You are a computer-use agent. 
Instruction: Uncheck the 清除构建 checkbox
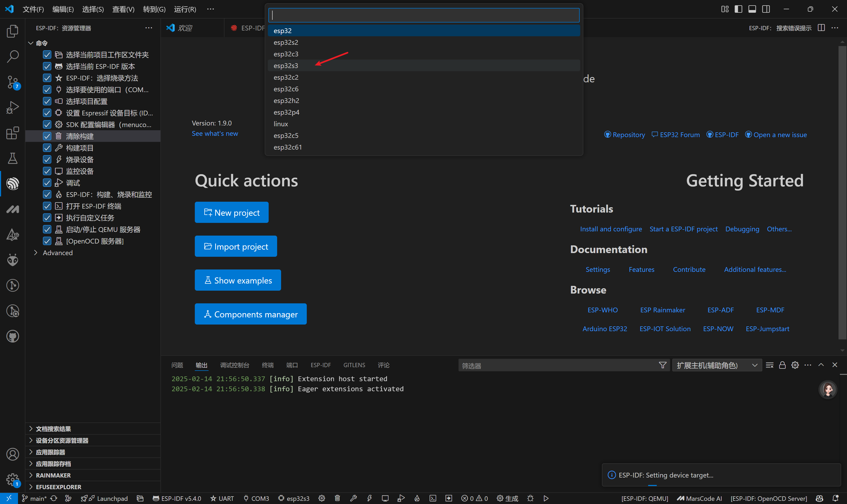47,136
